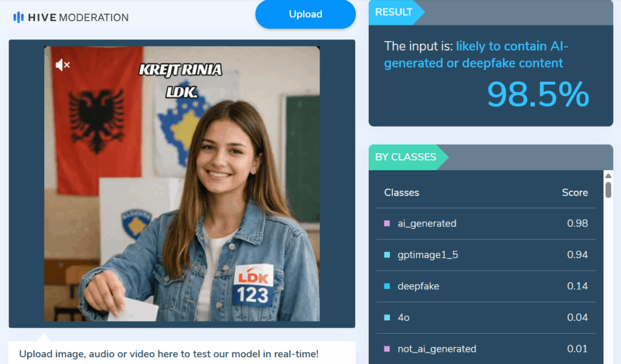Click the pink swatch beside not_ai_generated
Image resolution: width=621 pixels, height=364 pixels.
(x=387, y=349)
